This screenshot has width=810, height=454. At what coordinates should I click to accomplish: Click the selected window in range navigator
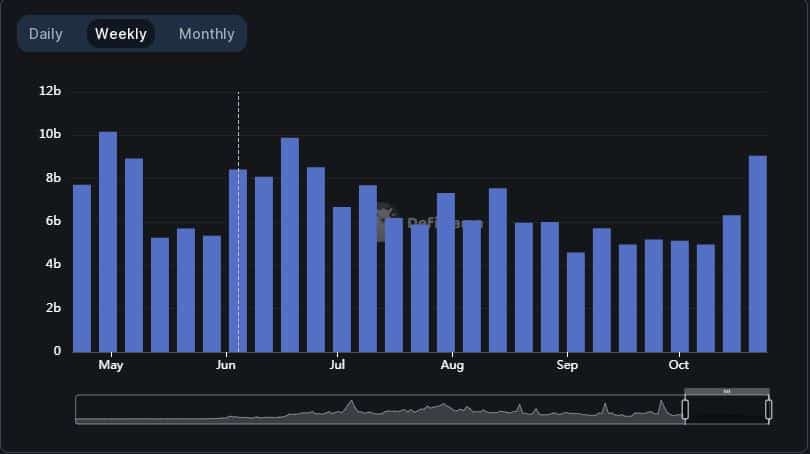(727, 410)
